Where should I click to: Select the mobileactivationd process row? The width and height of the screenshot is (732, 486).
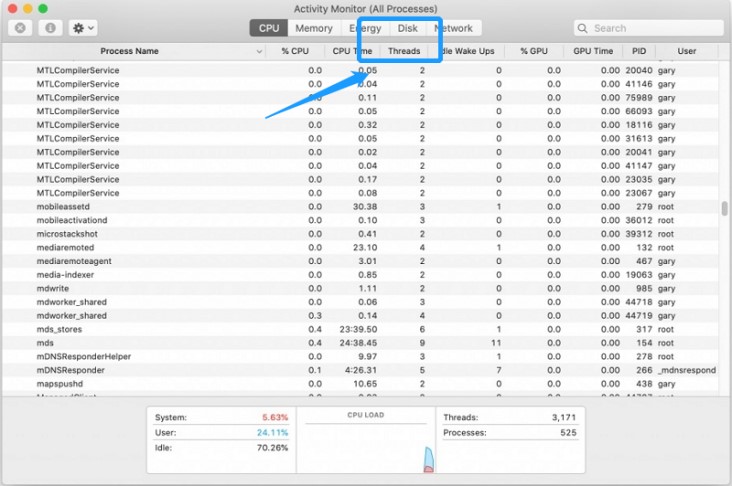coord(360,220)
